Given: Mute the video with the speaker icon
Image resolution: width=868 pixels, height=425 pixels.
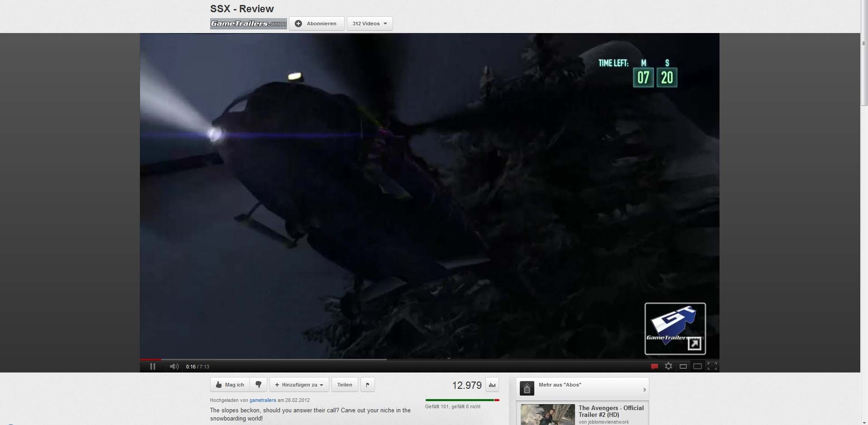Looking at the screenshot, I should pos(174,367).
